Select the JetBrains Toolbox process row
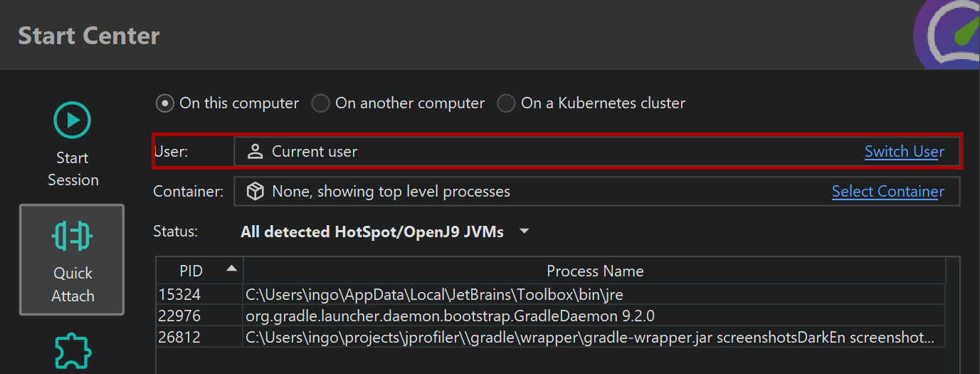The image size is (980, 374). (434, 294)
